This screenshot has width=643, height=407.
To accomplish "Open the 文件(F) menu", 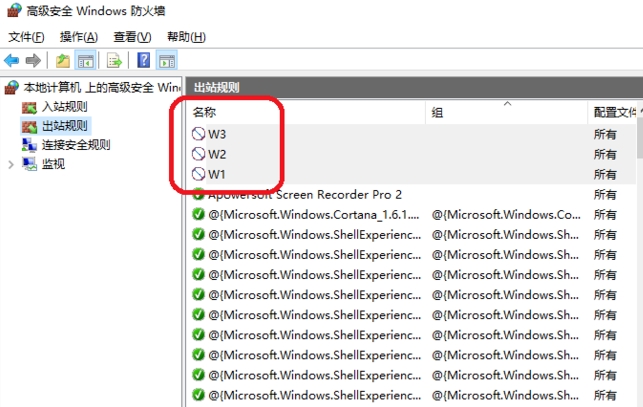I will tap(26, 37).
